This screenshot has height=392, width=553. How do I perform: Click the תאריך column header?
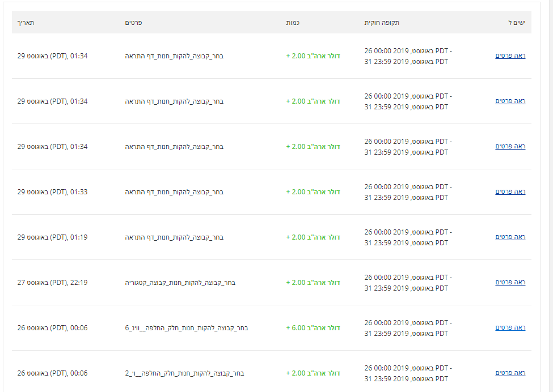(x=26, y=23)
